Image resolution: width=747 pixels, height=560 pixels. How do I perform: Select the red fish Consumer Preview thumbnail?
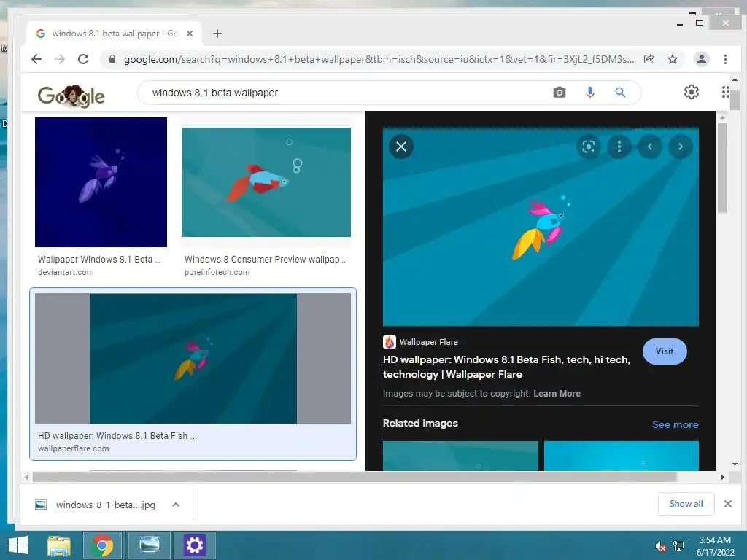[266, 182]
